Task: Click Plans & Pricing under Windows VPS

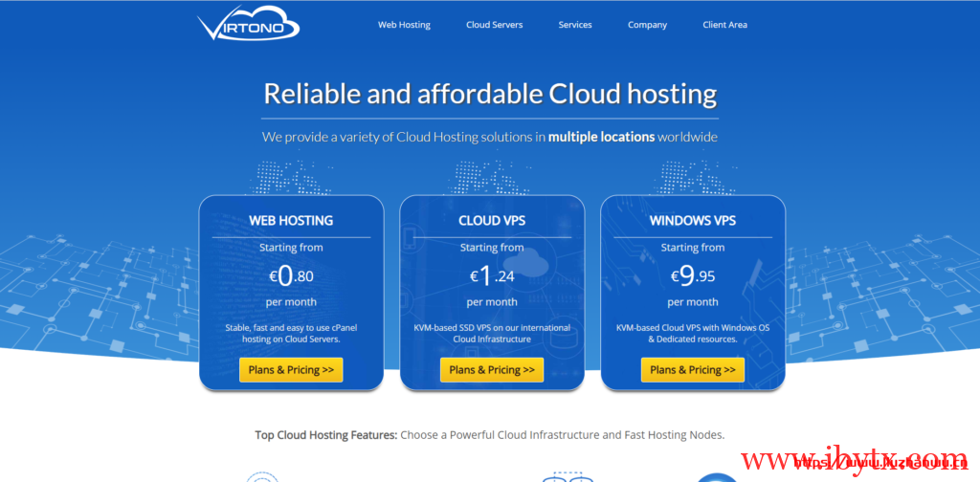Action: pos(693,370)
